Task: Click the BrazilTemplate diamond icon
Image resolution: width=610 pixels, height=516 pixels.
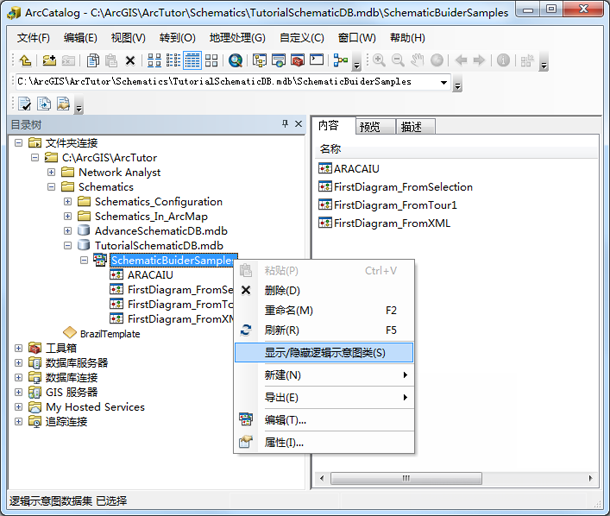Action: 69,334
